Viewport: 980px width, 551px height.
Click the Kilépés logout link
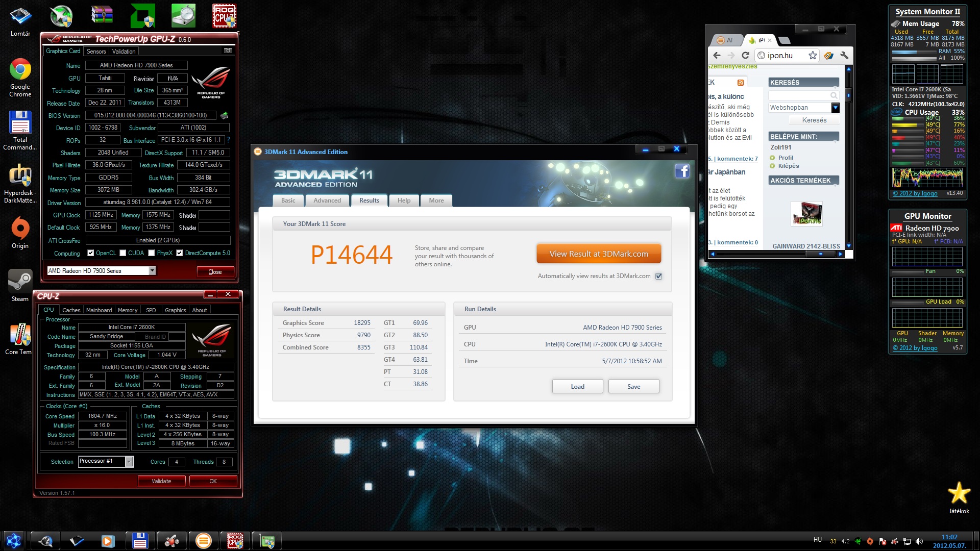pyautogui.click(x=789, y=166)
